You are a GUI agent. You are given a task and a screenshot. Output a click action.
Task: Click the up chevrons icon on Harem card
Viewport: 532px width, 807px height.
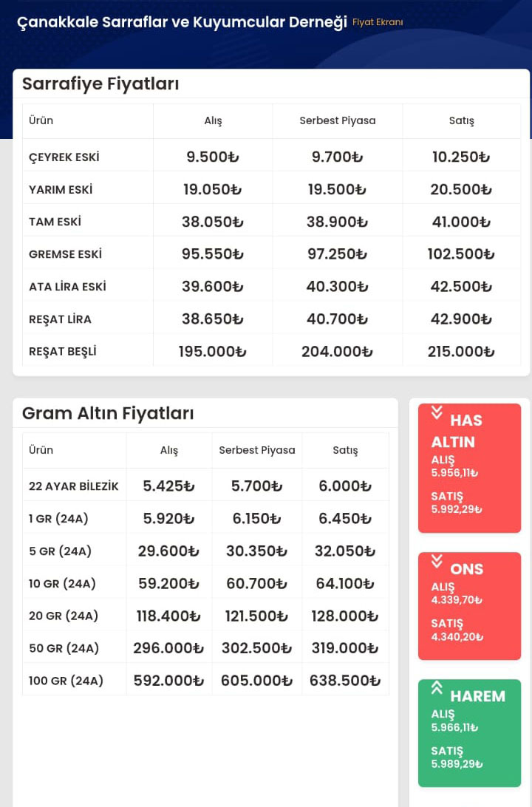[437, 687]
